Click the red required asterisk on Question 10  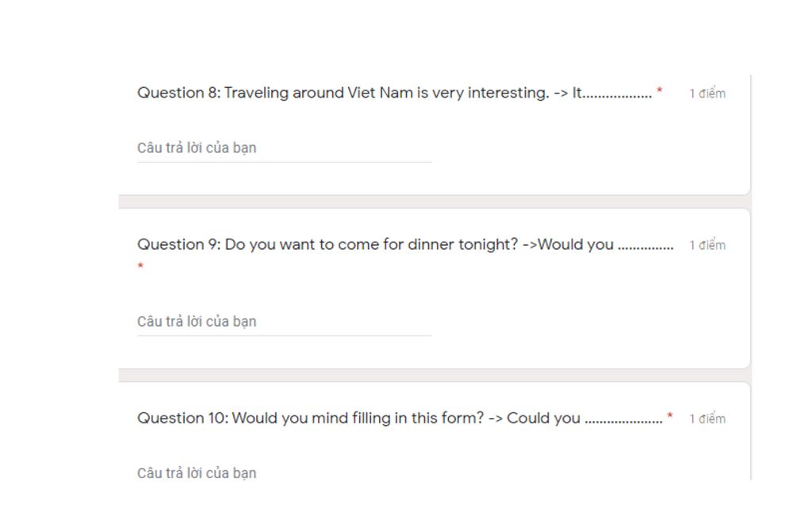point(670,417)
